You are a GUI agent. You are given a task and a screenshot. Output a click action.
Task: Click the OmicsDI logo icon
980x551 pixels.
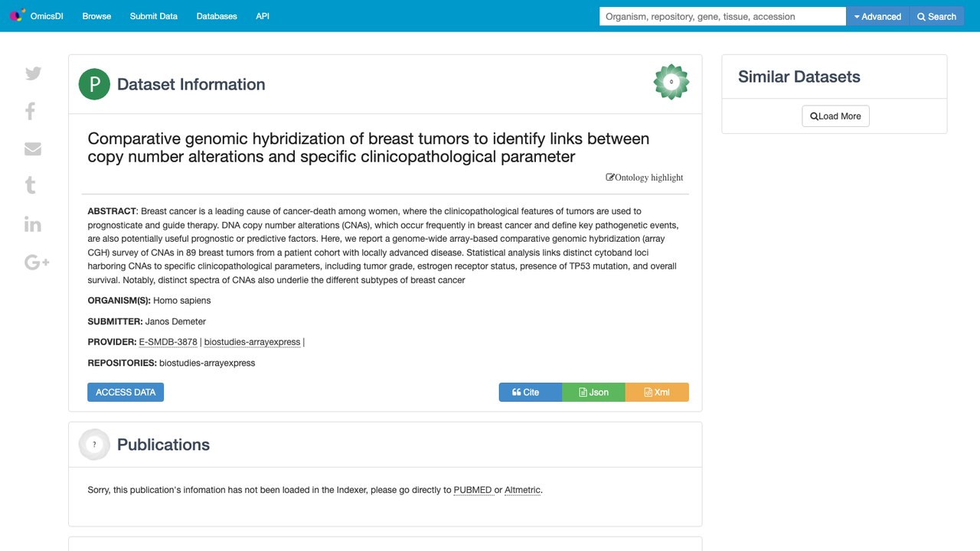point(18,15)
